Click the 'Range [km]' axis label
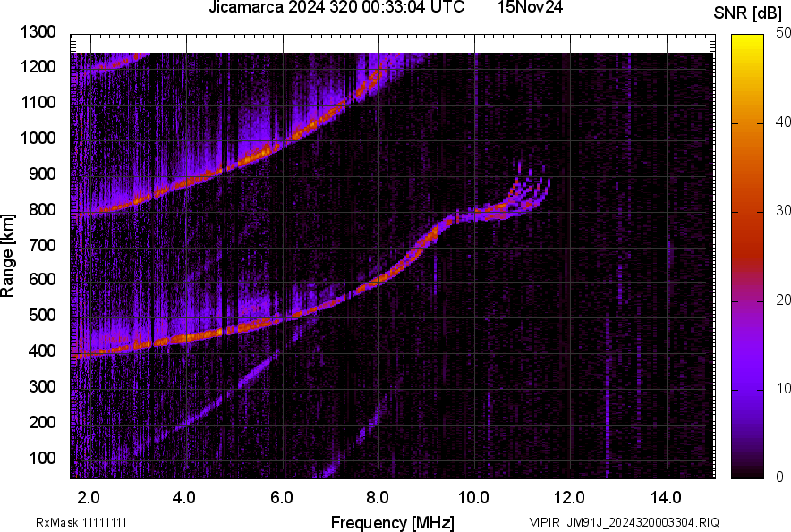This screenshot has height=532, width=791. pos(7,256)
